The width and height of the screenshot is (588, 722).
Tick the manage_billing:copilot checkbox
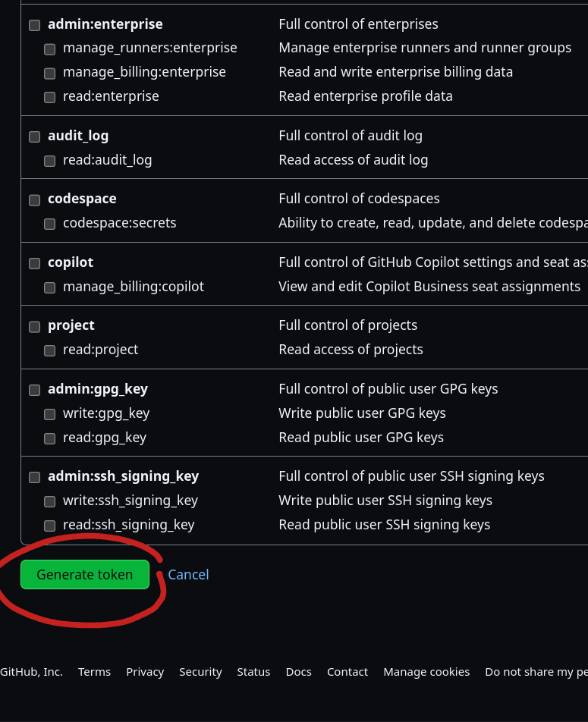49,288
